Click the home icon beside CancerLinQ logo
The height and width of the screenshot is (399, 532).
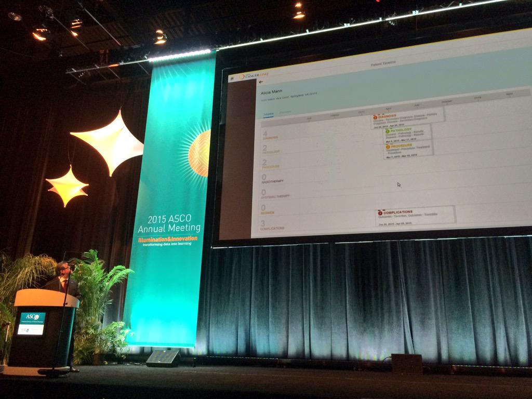click(x=232, y=79)
